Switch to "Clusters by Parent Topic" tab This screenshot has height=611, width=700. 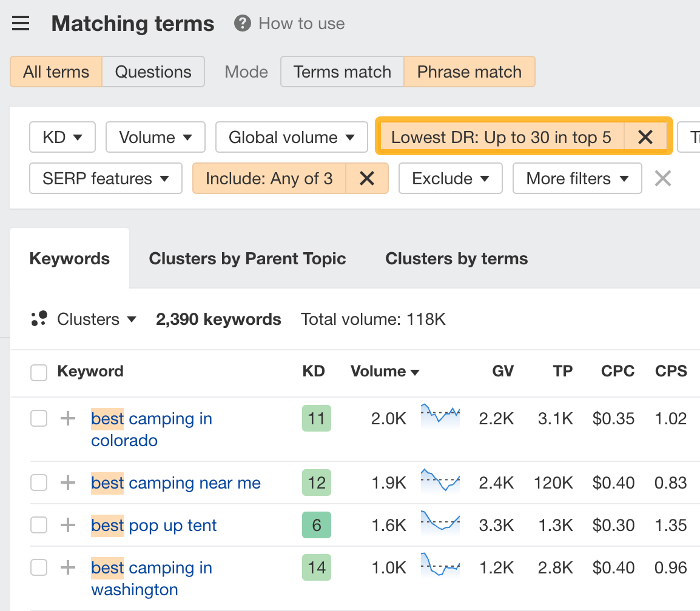[x=247, y=258]
